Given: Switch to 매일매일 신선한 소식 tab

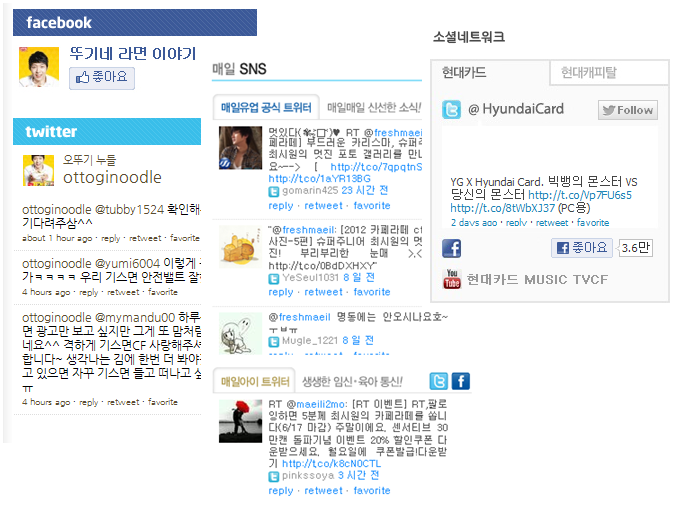Looking at the screenshot, I should [x=373, y=107].
